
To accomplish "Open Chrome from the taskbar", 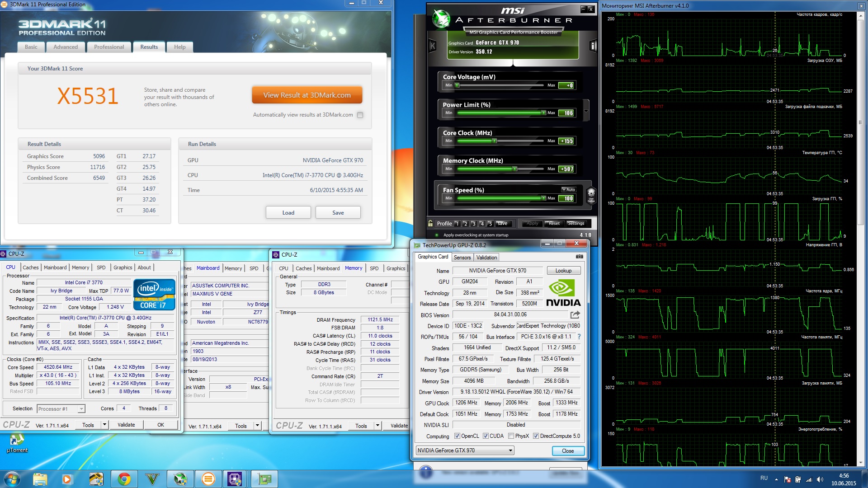I will (x=124, y=479).
